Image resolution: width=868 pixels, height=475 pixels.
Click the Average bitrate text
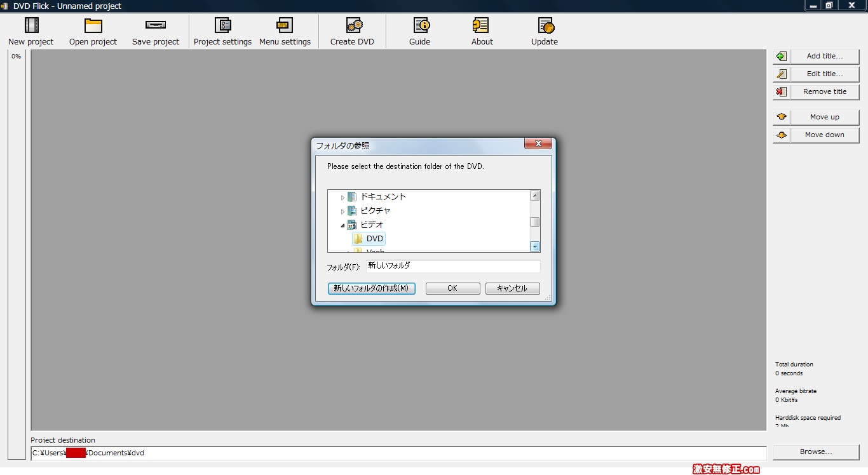(x=796, y=391)
